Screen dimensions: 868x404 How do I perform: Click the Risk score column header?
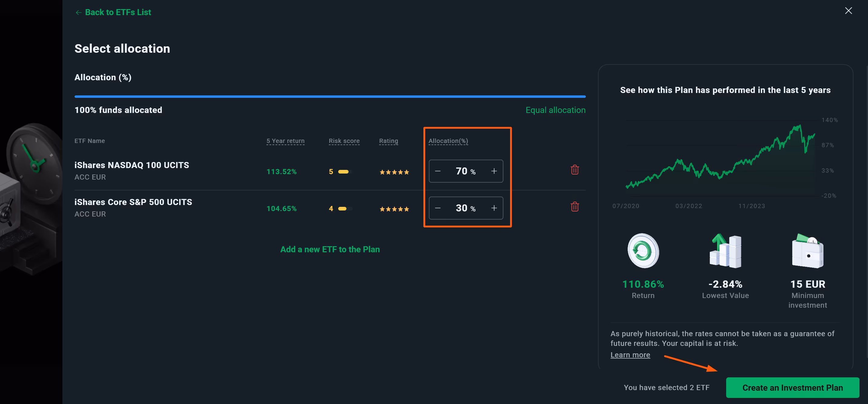(x=344, y=141)
